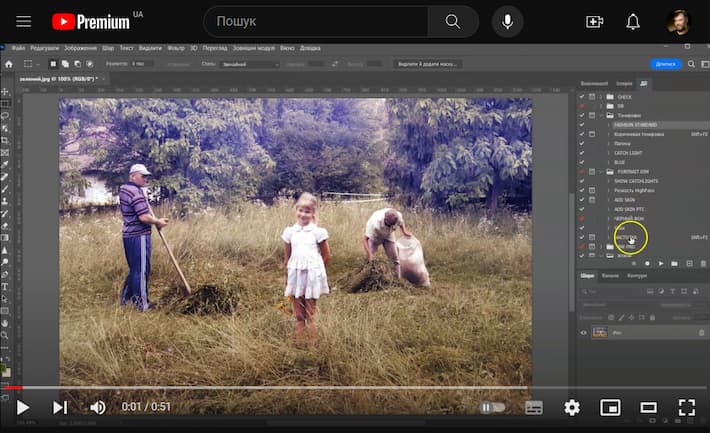Expand the ADD SKIN PTC action

tap(609, 209)
